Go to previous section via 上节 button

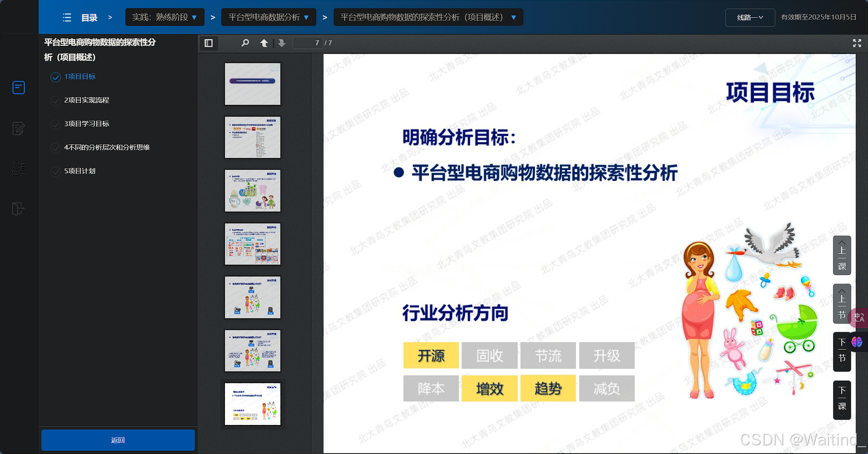click(x=842, y=304)
